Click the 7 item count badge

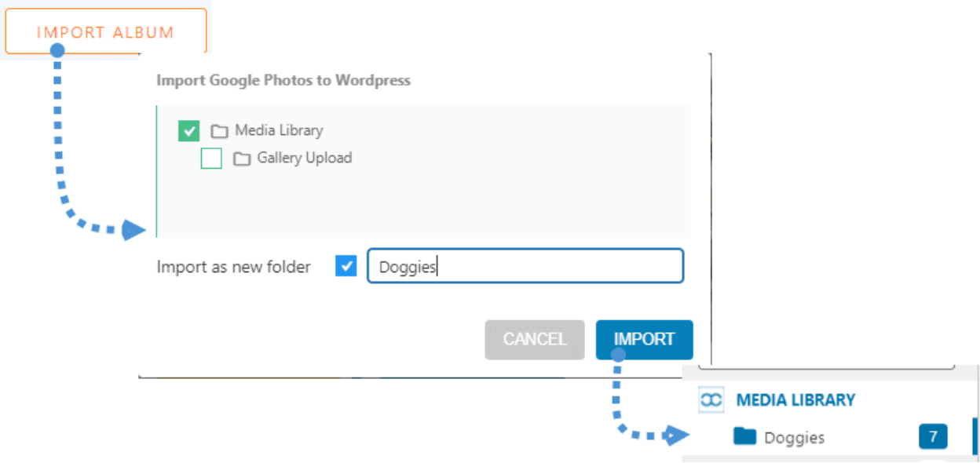pyautogui.click(x=933, y=436)
